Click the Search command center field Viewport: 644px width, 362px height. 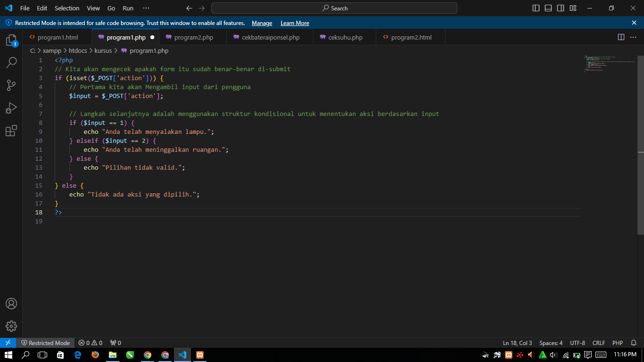334,8
